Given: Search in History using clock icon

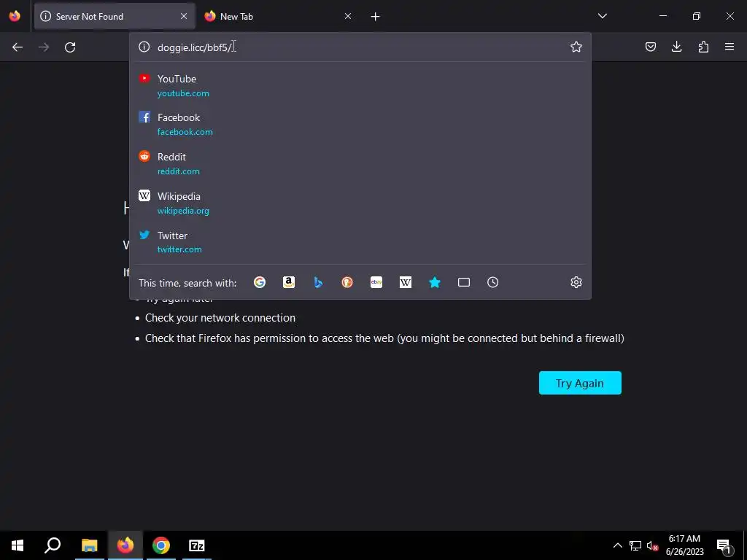Looking at the screenshot, I should coord(492,282).
